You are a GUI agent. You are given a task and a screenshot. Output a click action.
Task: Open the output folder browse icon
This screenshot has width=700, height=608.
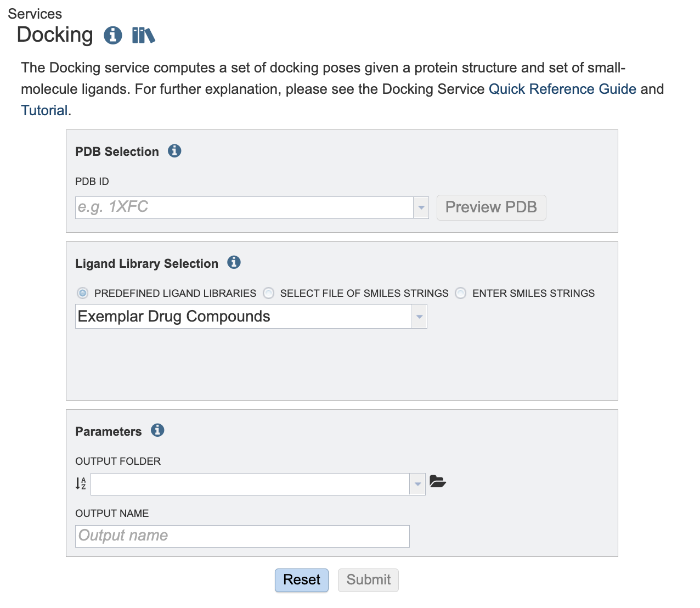coord(437,482)
